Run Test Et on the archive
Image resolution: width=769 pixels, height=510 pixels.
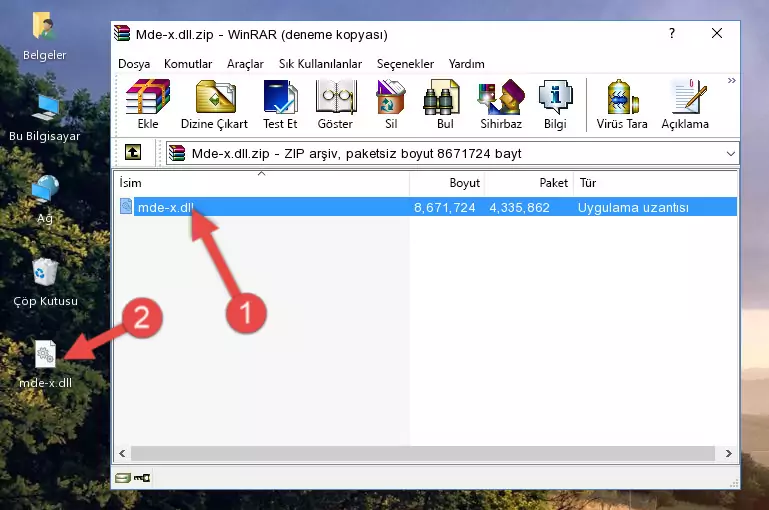pyautogui.click(x=280, y=104)
